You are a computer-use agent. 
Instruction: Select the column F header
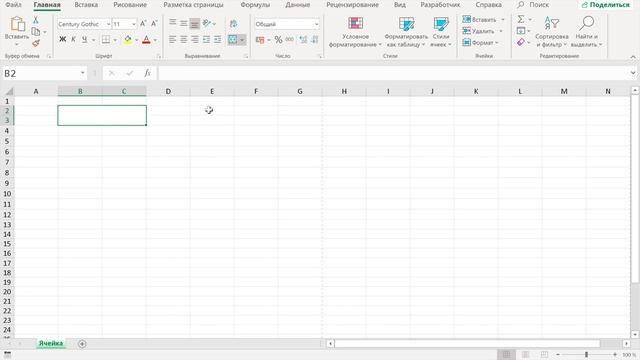coord(256,91)
